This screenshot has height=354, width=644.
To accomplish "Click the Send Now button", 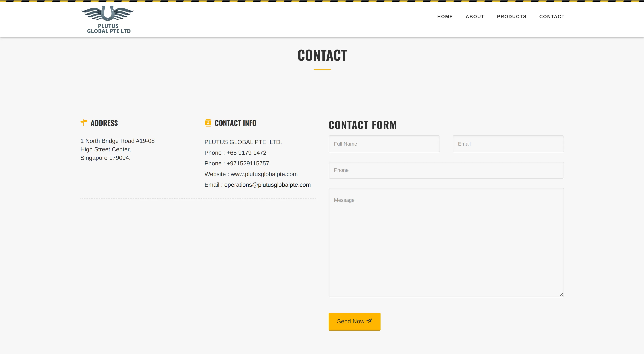I will [x=354, y=321].
